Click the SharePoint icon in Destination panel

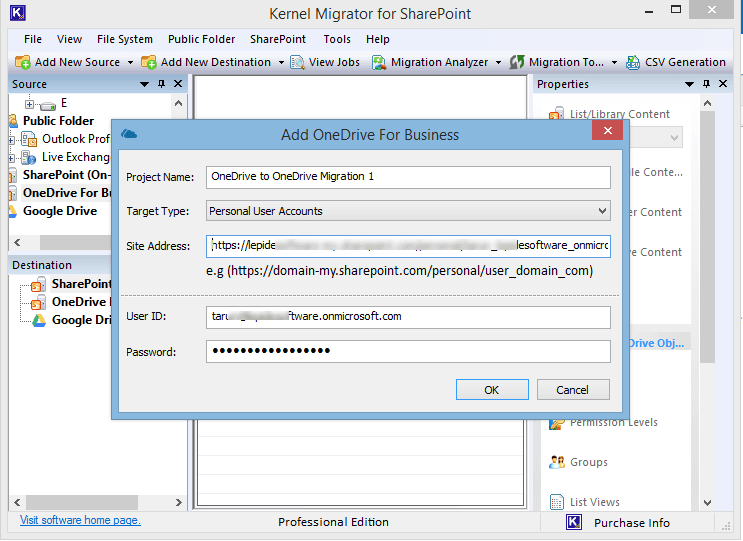tap(38, 284)
